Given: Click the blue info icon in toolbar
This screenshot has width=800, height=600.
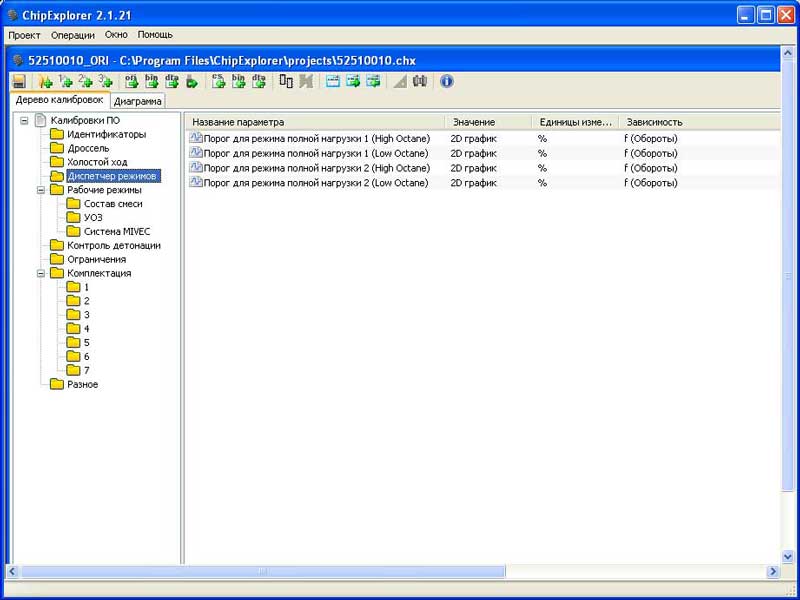Looking at the screenshot, I should click(447, 81).
